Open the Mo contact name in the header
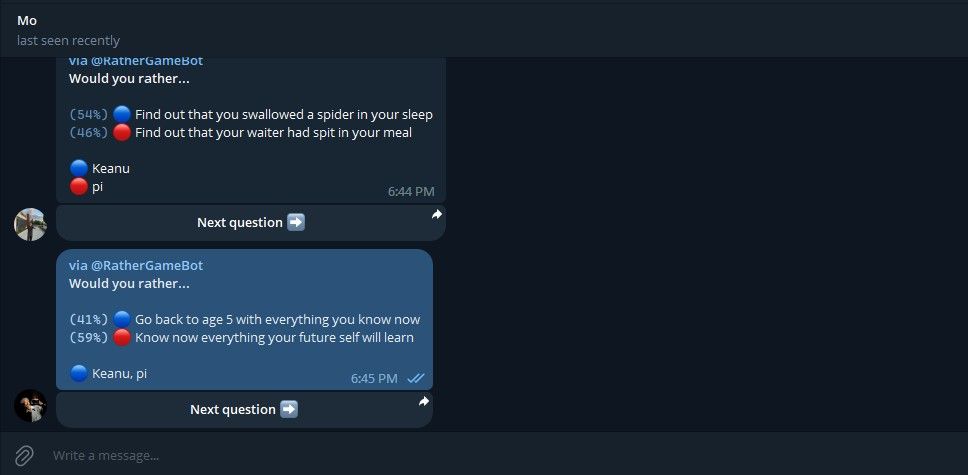968x475 pixels. (27, 20)
